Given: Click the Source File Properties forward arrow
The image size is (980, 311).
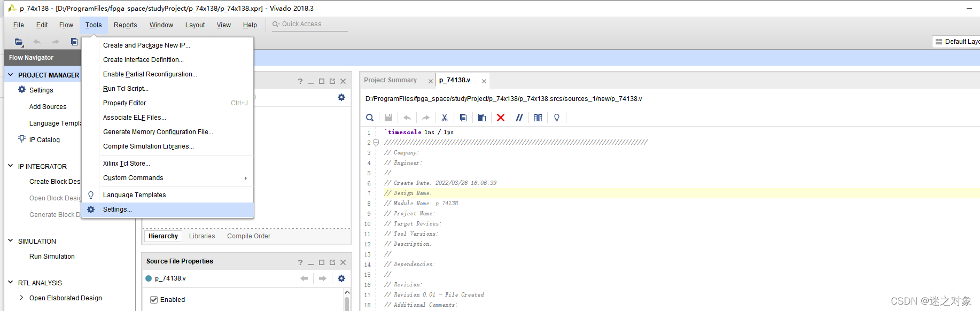Looking at the screenshot, I should (323, 278).
